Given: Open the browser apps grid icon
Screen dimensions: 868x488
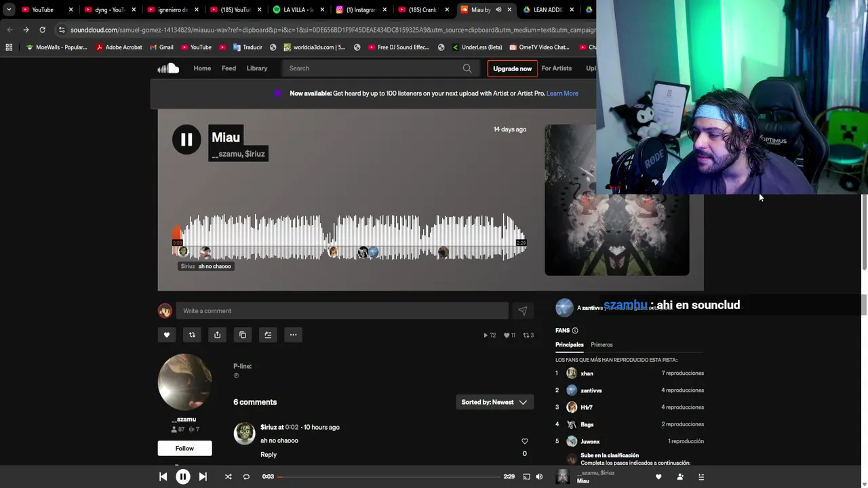Looking at the screenshot, I should 9,47.
